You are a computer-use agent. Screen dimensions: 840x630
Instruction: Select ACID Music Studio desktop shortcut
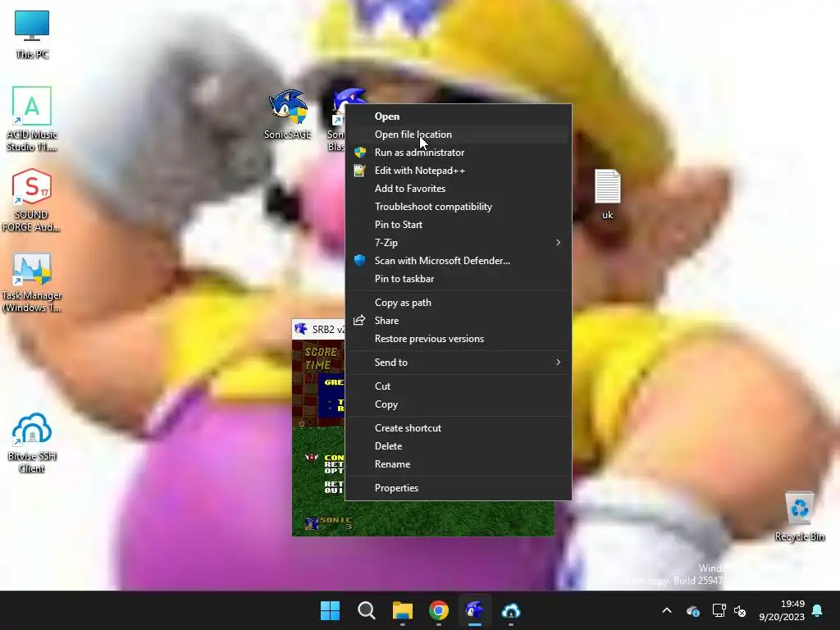(x=32, y=119)
